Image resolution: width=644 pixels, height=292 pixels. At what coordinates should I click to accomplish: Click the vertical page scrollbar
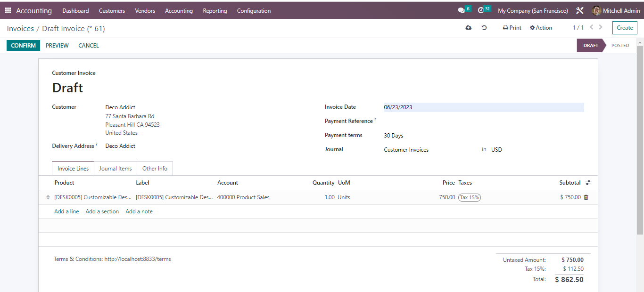tap(640, 141)
